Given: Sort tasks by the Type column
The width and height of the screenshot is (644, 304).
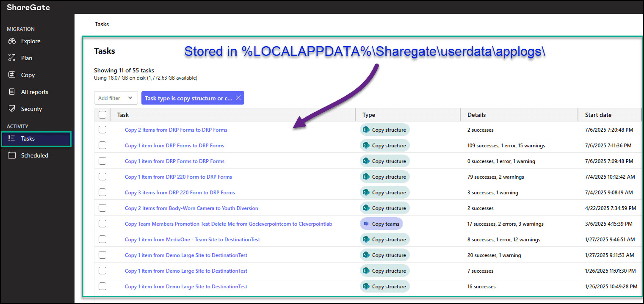Looking at the screenshot, I should pos(368,115).
